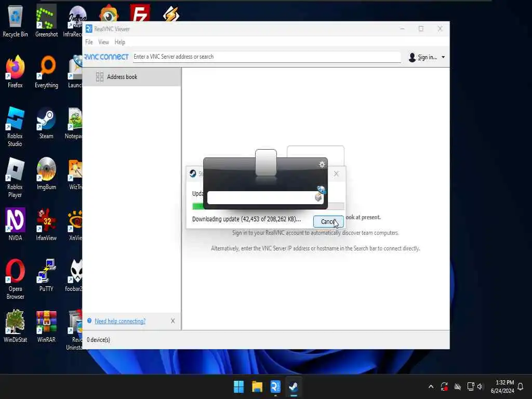
Task: Click the 0 device(s) status text
Action: click(x=98, y=340)
